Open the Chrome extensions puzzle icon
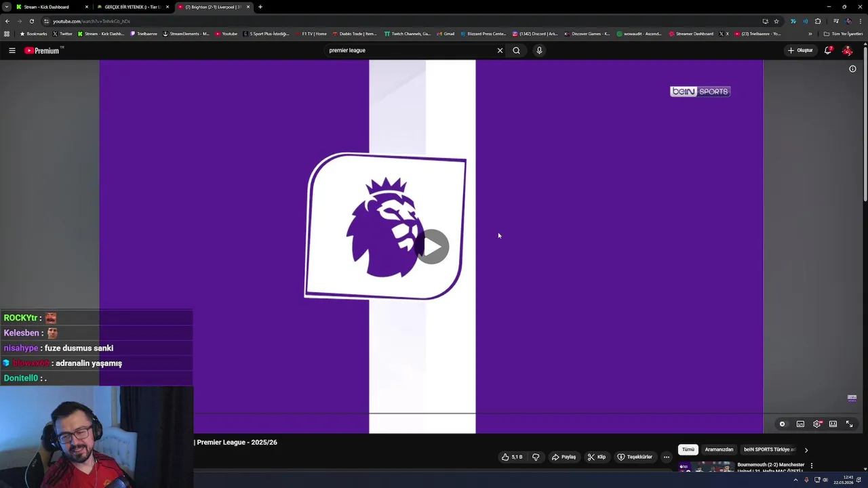Image resolution: width=868 pixels, height=488 pixels. coord(818,21)
